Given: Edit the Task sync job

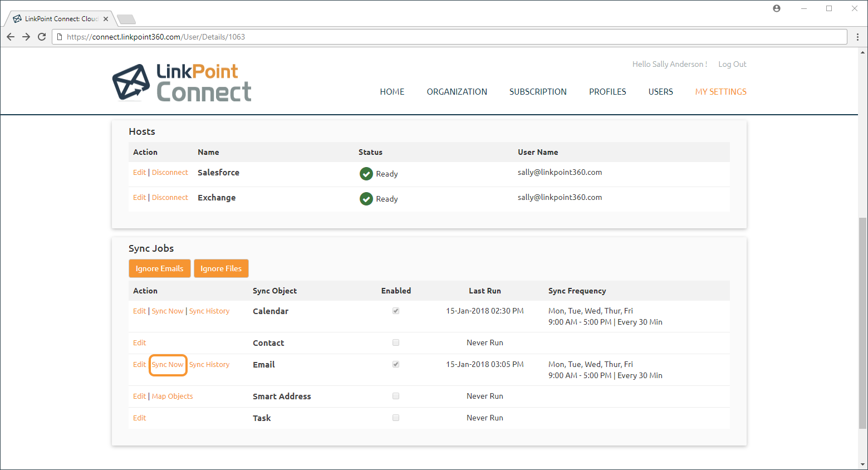Looking at the screenshot, I should pyautogui.click(x=139, y=418).
